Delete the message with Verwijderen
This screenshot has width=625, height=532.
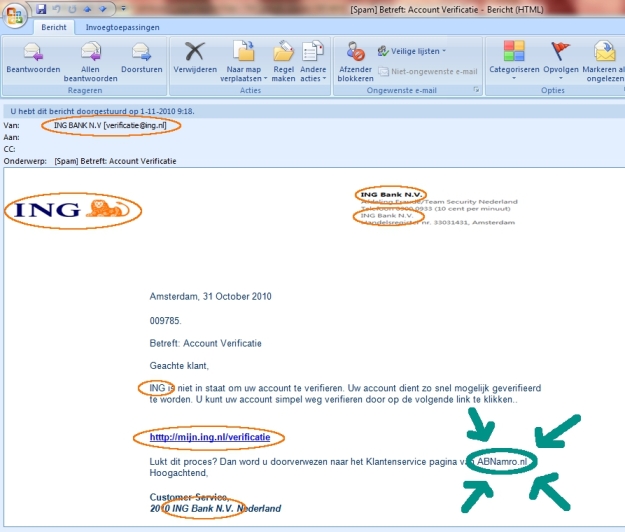coord(195,59)
